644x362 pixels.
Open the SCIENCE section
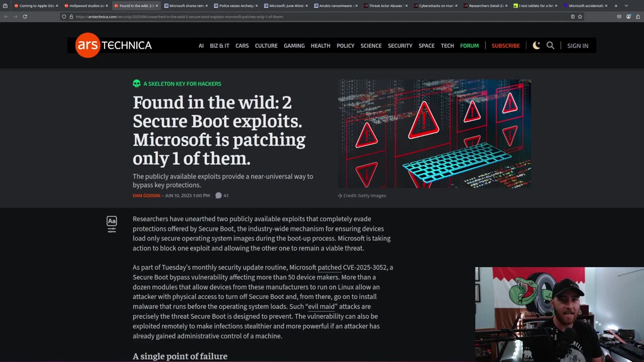pyautogui.click(x=371, y=46)
